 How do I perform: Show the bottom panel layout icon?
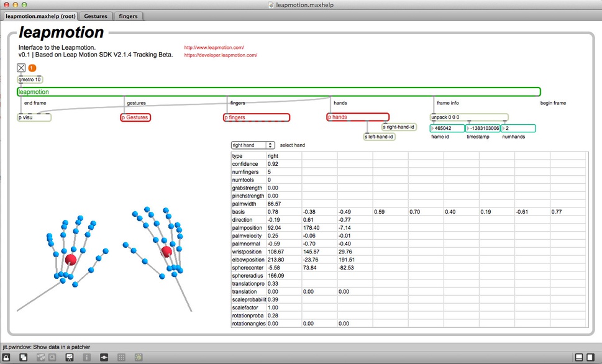(579, 357)
